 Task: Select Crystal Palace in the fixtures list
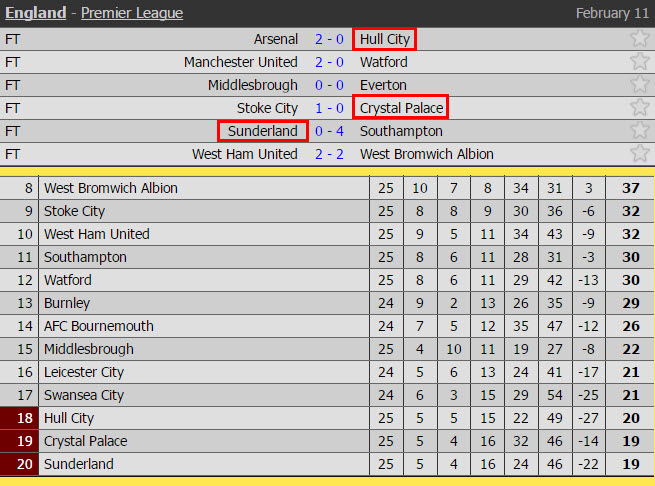click(401, 108)
